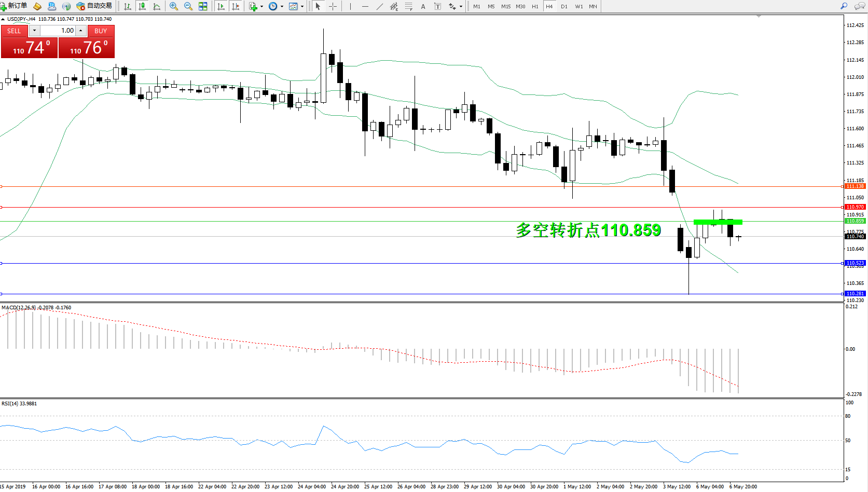
Task: Select the Crosshair cursor tool
Action: coord(333,6)
